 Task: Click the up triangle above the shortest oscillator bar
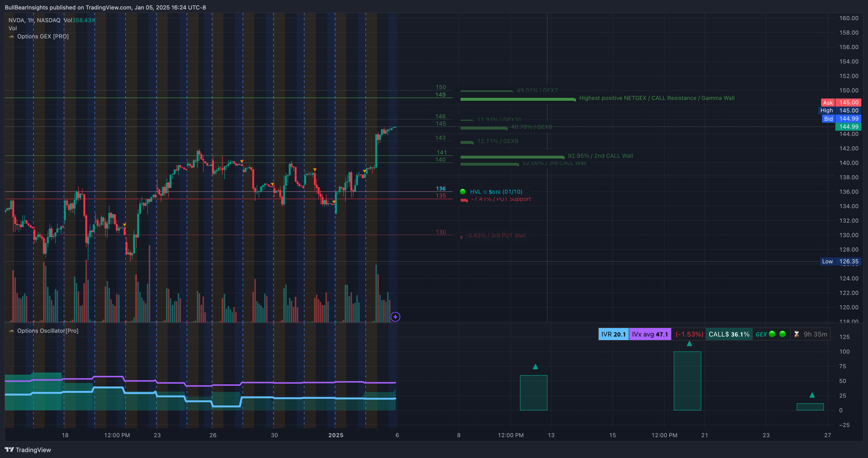(x=812, y=395)
